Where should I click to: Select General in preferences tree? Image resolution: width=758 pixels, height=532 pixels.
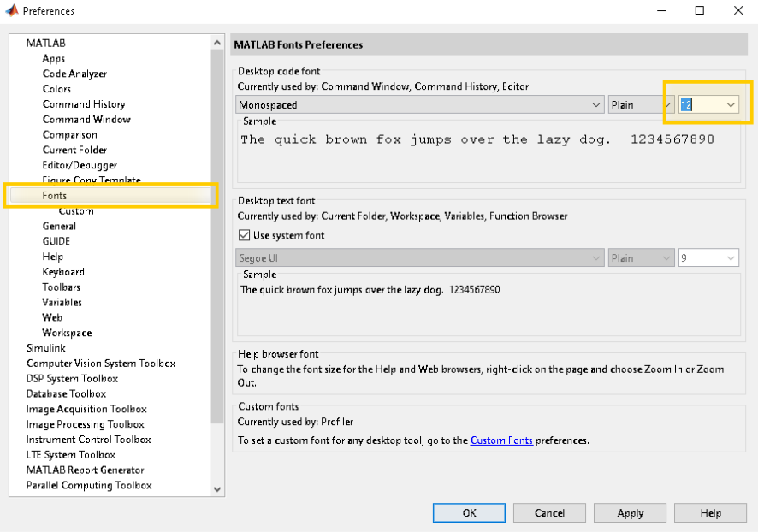tap(59, 226)
